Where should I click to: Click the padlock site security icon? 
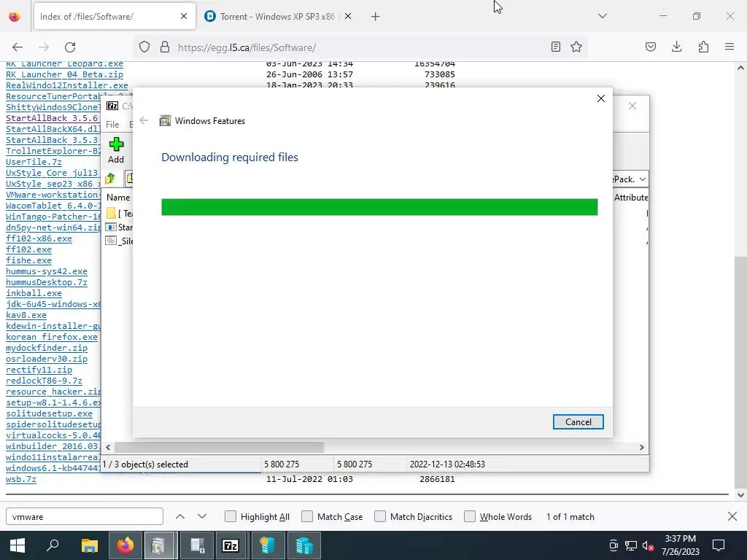165,47
